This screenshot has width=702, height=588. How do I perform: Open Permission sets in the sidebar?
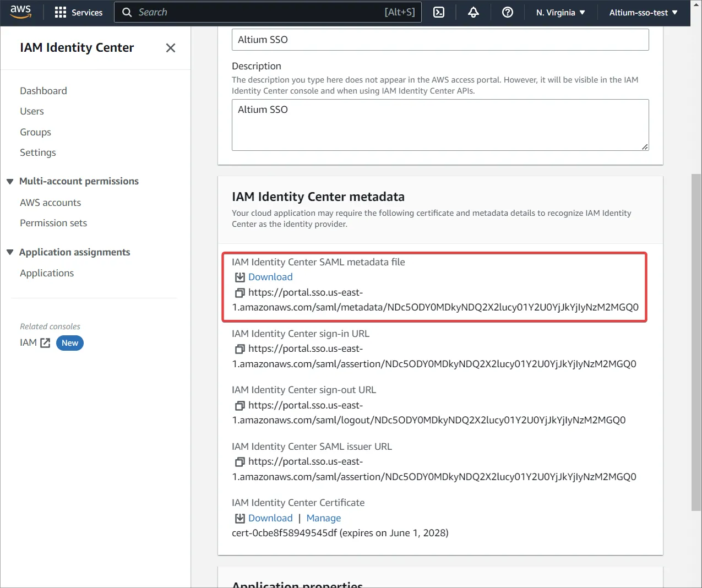(x=53, y=223)
